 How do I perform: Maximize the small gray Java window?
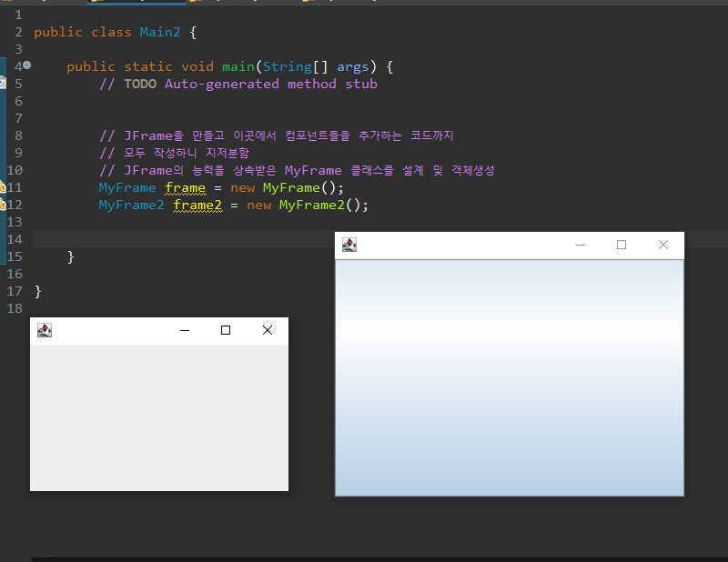(226, 330)
